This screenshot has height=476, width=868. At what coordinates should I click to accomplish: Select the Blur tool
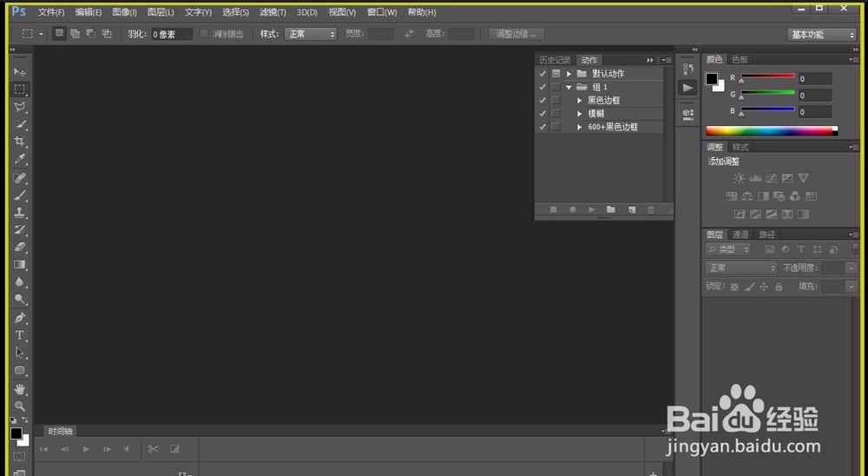[20, 281]
